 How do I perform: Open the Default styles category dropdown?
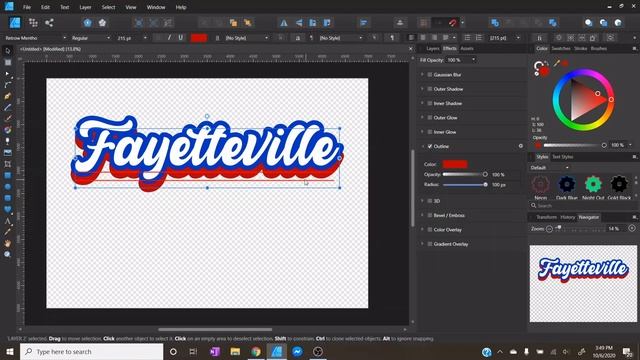(549, 168)
